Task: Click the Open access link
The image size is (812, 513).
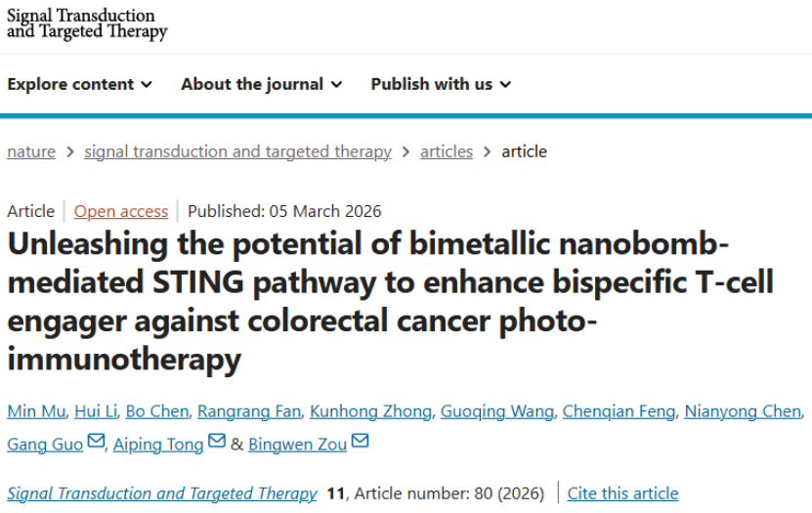Action: [121, 211]
